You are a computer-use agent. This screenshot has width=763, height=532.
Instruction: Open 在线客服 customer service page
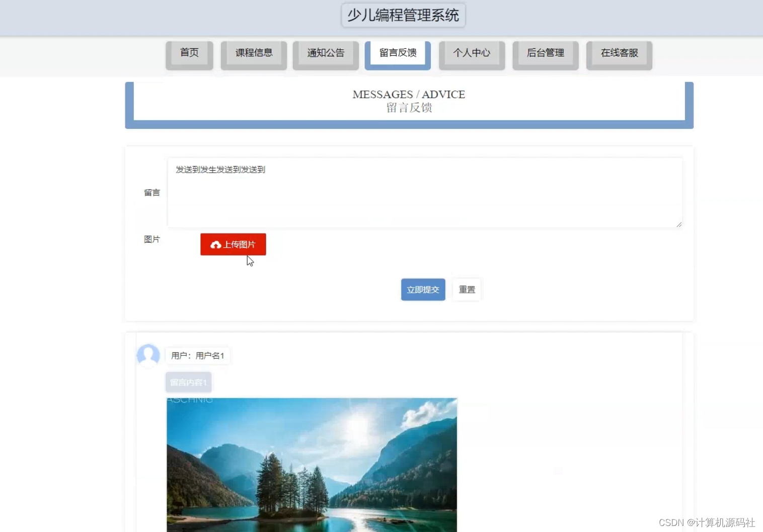(x=619, y=52)
